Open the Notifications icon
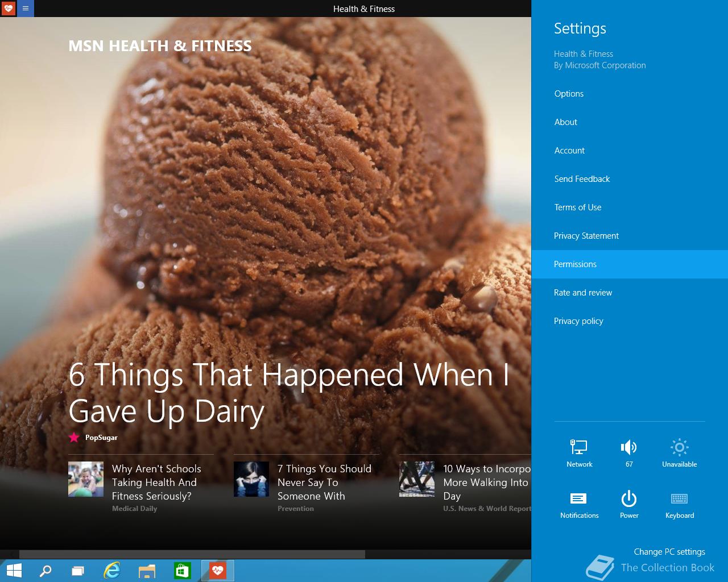The height and width of the screenshot is (582, 728). 579,504
